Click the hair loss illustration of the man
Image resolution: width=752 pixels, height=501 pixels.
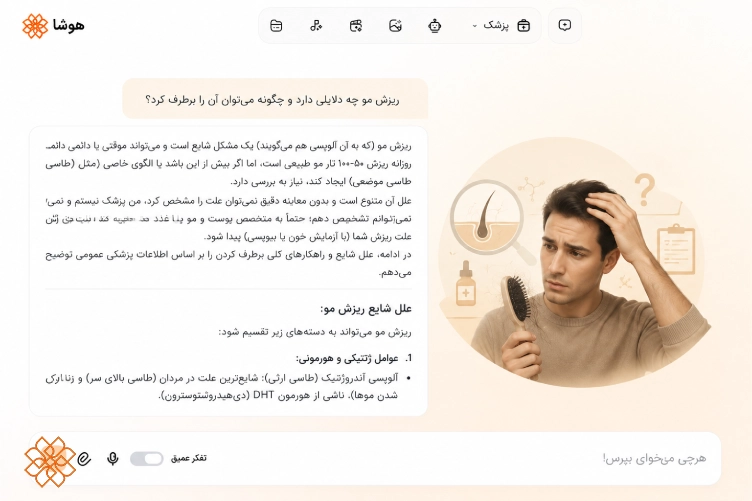576,262
